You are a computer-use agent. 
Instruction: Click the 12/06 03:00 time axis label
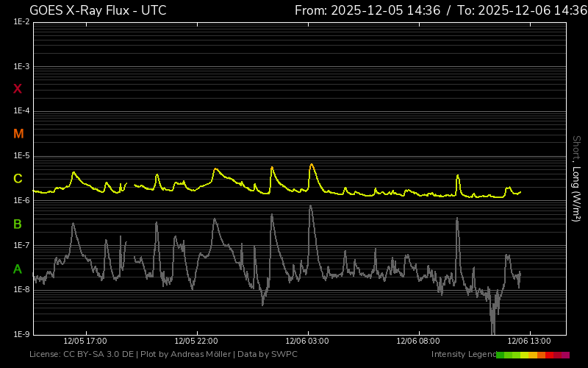306,341
